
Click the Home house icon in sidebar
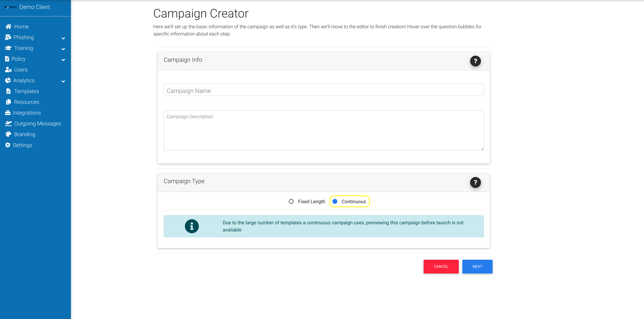pos(8,26)
